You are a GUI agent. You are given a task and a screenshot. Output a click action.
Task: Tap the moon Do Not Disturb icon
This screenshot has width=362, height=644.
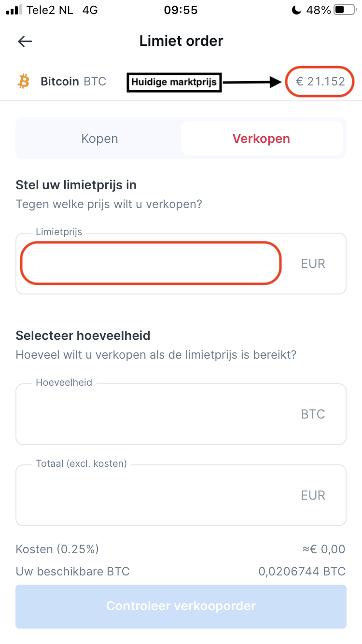click(297, 10)
